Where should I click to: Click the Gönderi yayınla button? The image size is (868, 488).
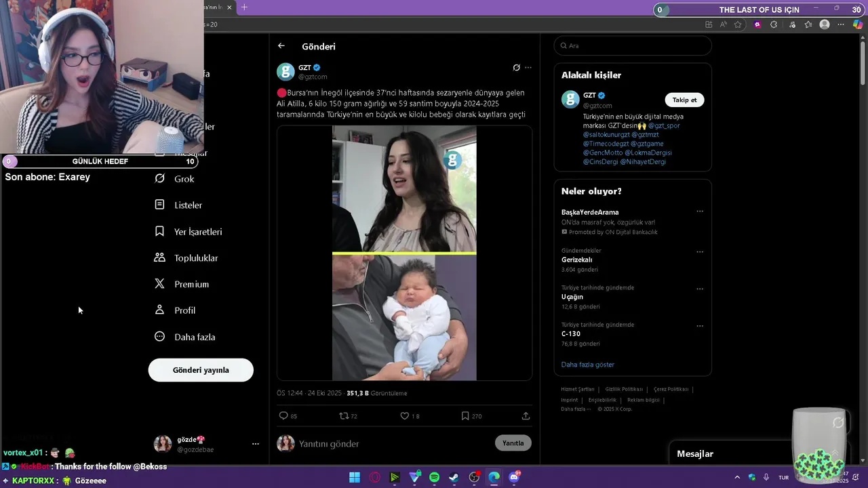[201, 370]
